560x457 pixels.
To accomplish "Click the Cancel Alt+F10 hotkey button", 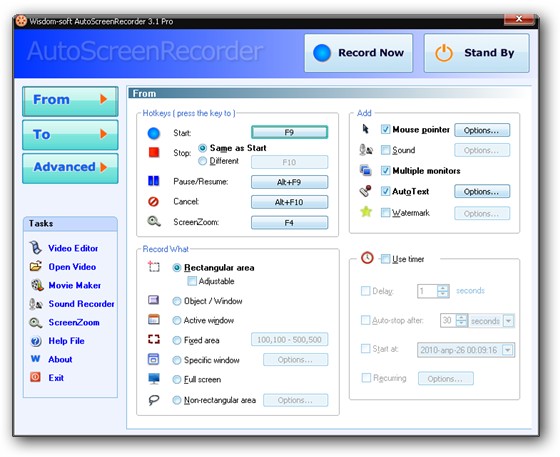I will [289, 202].
